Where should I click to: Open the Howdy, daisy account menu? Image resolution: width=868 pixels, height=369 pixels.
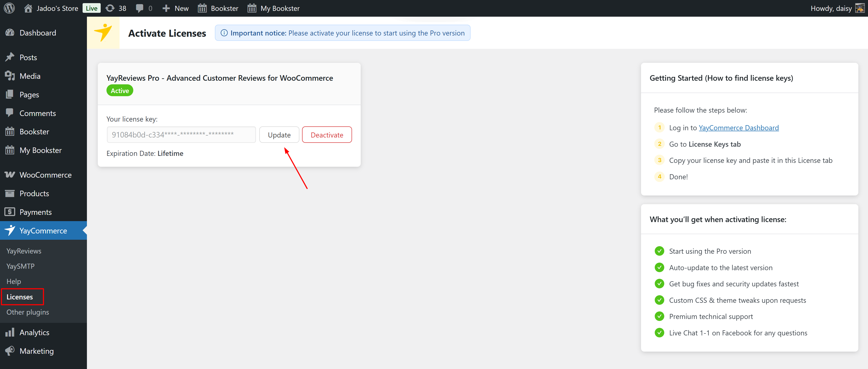pos(831,8)
